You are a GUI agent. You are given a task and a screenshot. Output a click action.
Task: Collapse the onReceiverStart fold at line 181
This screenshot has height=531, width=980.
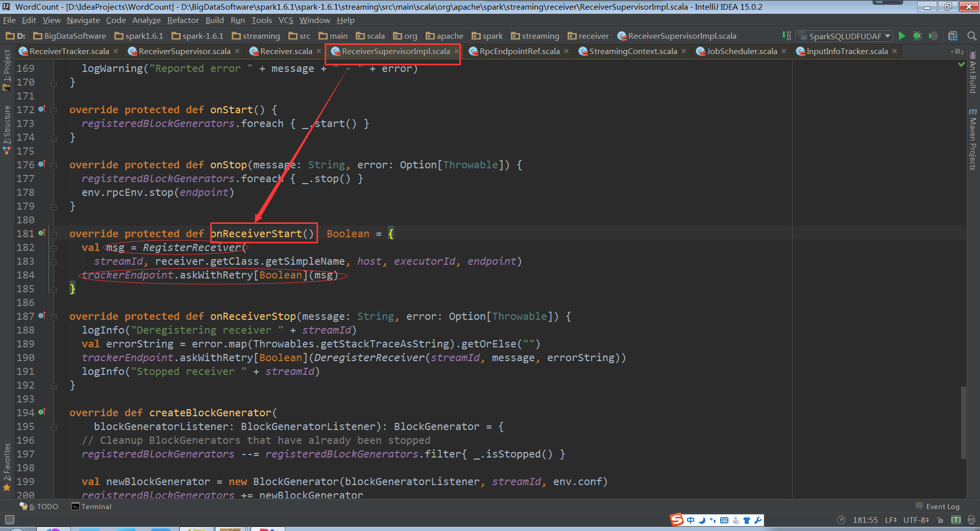54,234
